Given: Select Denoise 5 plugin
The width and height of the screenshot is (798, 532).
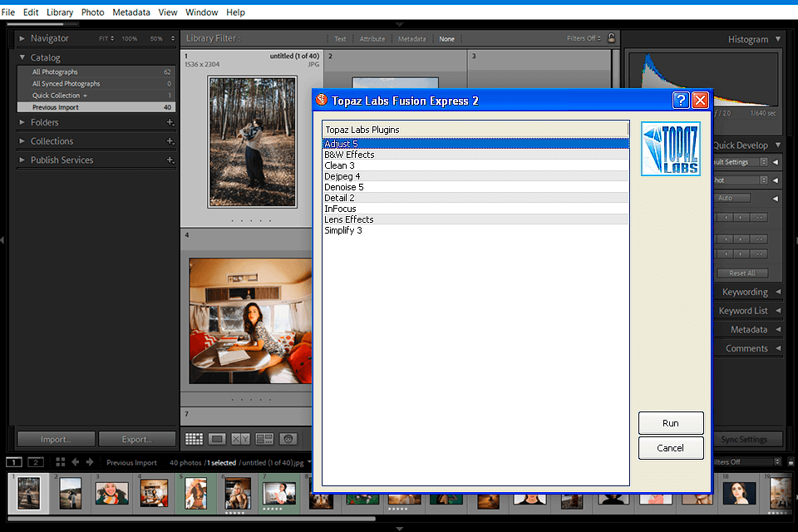Looking at the screenshot, I should click(x=475, y=187).
